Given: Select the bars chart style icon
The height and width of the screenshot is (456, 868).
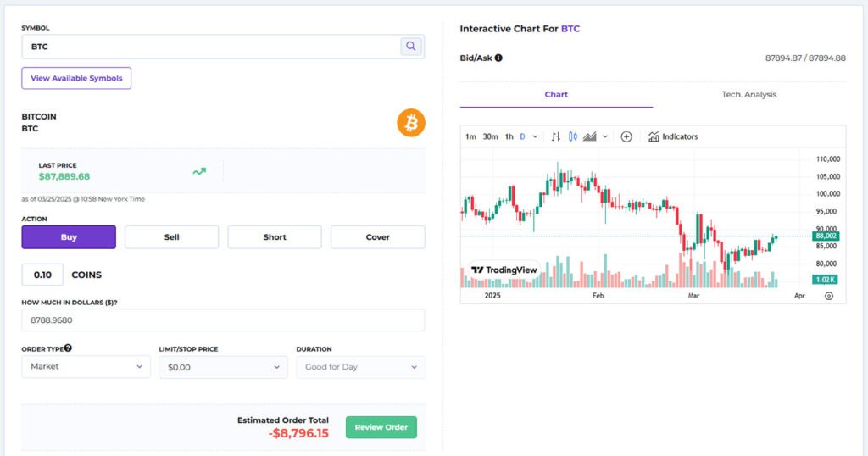Looking at the screenshot, I should 556,136.
